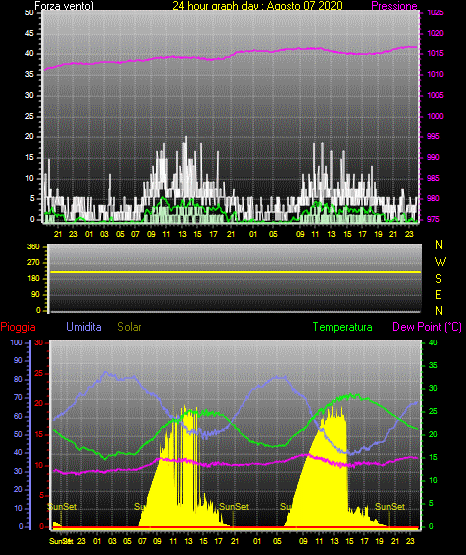Image resolution: width=466 pixels, height=555 pixels.
Task: Click the first SunSet marker in the lower graph
Action: [x=62, y=507]
